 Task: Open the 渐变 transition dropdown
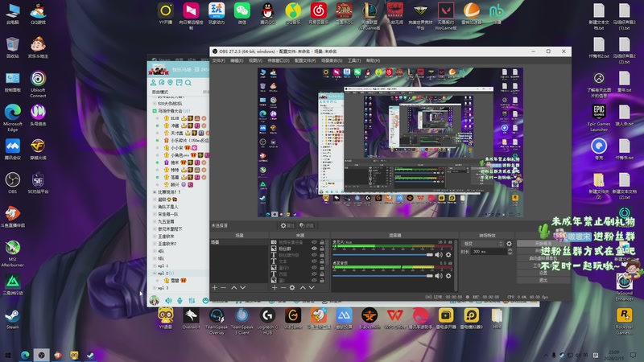tap(483, 244)
